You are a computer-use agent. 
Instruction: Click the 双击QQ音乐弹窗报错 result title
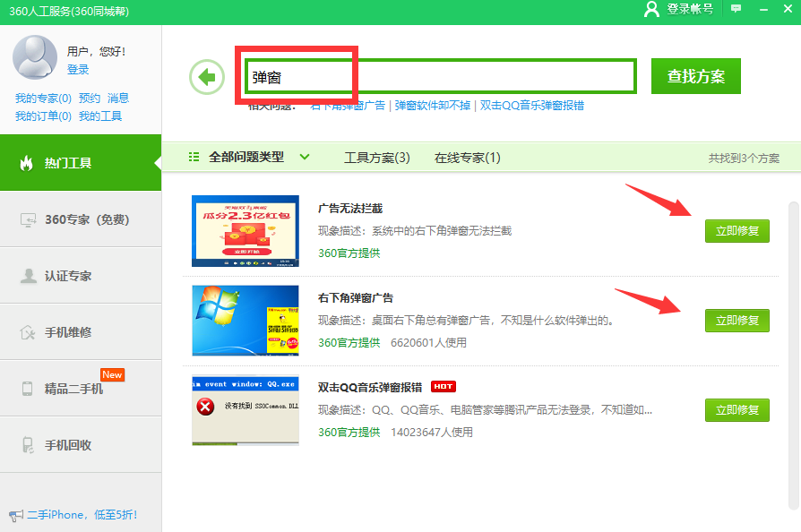coord(370,388)
